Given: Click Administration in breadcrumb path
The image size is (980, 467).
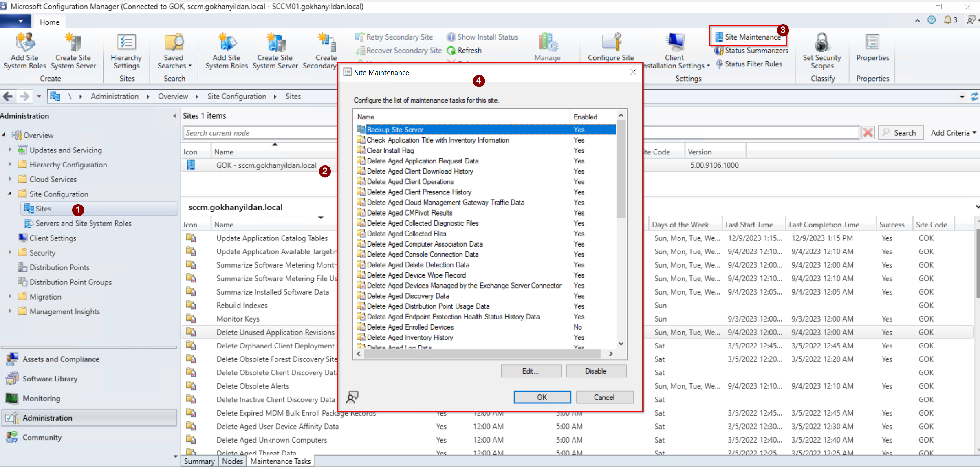Looking at the screenshot, I should click(115, 97).
